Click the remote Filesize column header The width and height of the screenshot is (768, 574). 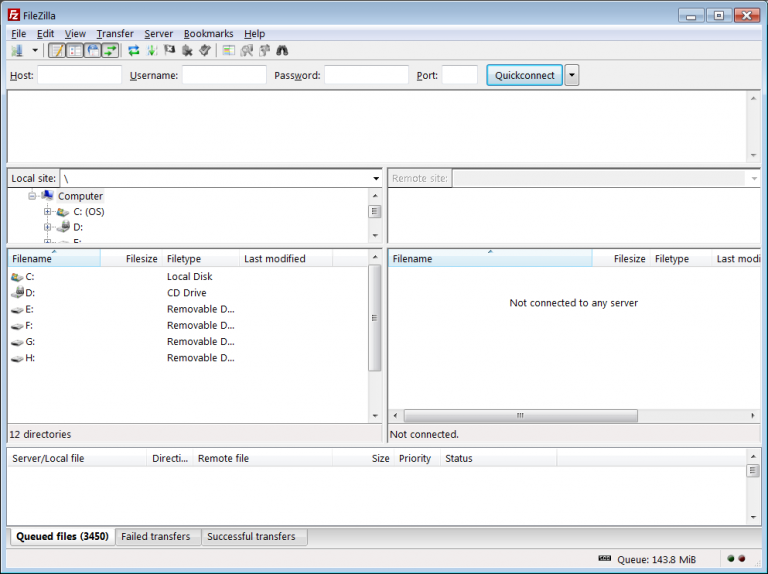[622, 258]
